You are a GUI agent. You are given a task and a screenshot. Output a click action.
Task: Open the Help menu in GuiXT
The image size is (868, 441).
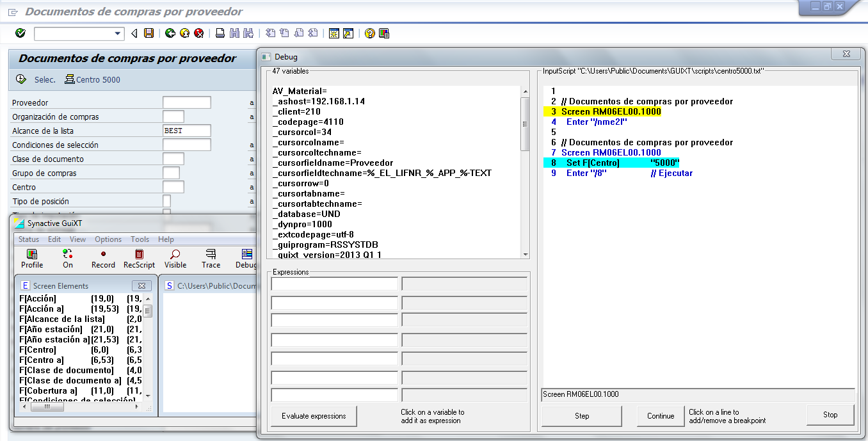[166, 239]
